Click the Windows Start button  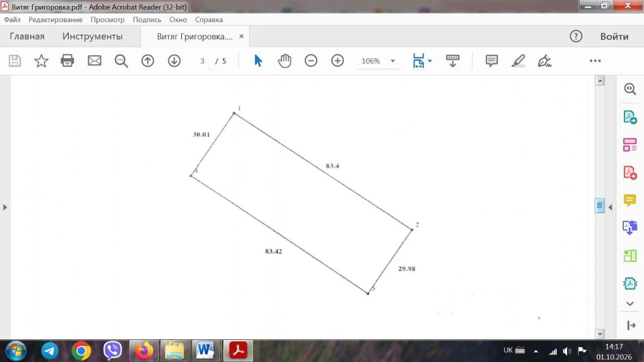16,350
